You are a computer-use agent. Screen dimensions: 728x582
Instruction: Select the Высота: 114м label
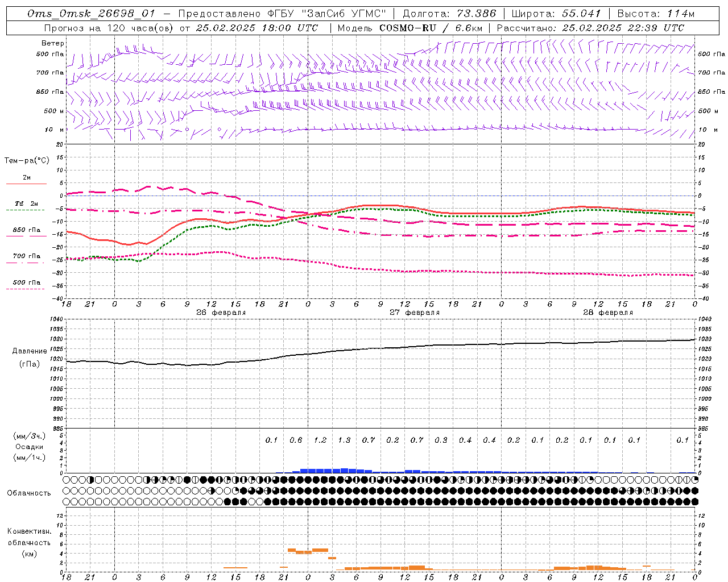tap(656, 14)
